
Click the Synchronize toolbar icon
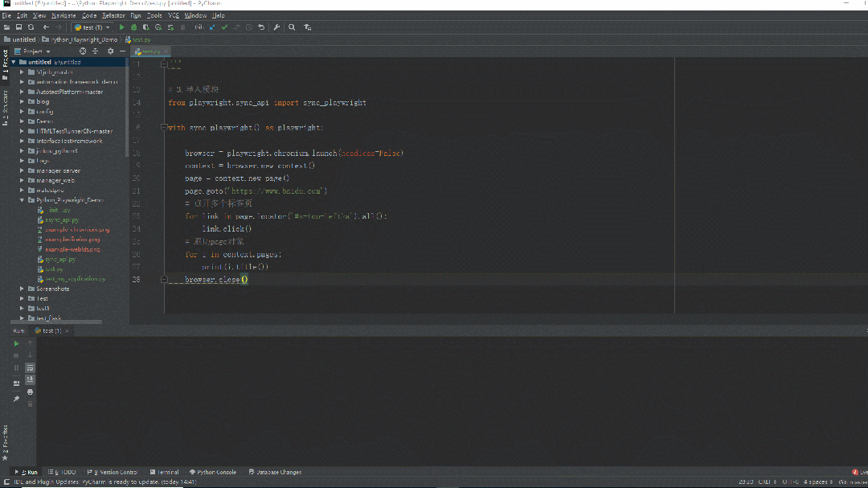click(31, 27)
